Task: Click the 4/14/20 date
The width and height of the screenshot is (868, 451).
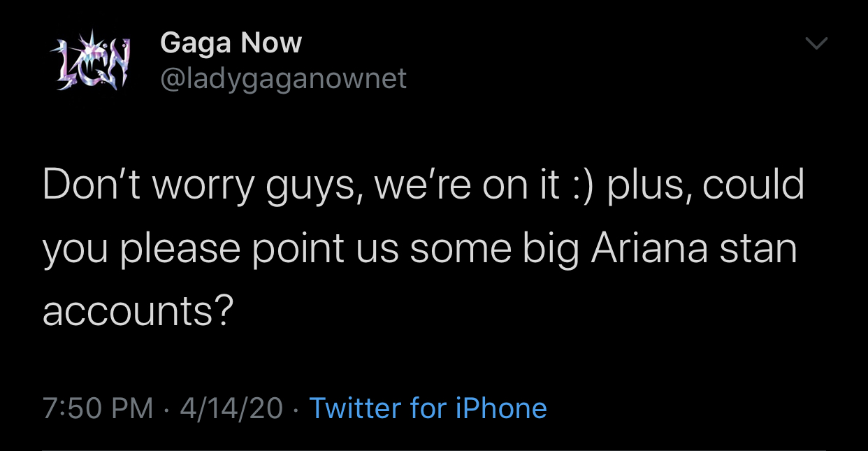Action: [231, 408]
